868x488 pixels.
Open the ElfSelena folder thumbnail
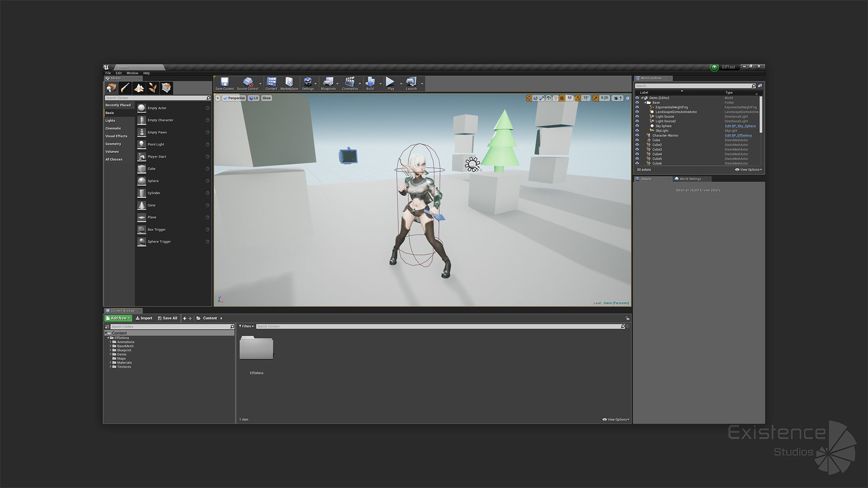tap(256, 348)
